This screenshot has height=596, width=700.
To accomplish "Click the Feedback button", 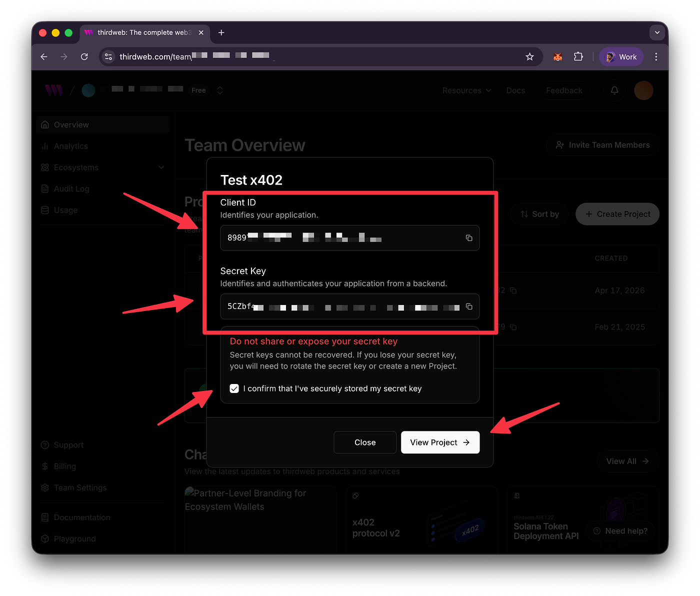I will click(564, 90).
